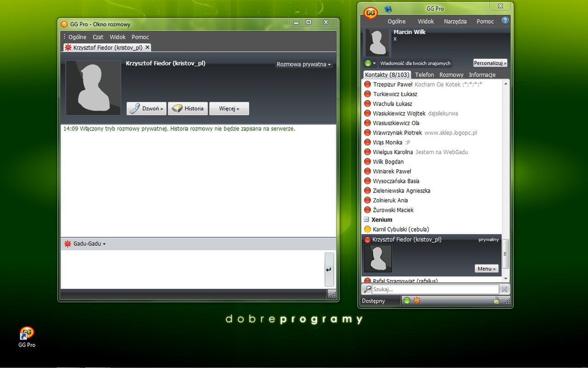The width and height of the screenshot is (588, 368).
Task: Click the send arrow button in chat
Action: [329, 270]
